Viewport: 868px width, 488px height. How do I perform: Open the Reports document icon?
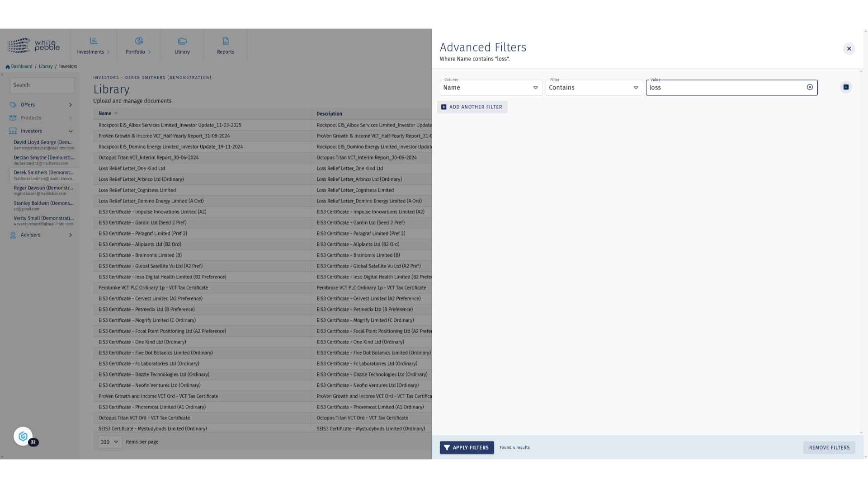point(226,41)
